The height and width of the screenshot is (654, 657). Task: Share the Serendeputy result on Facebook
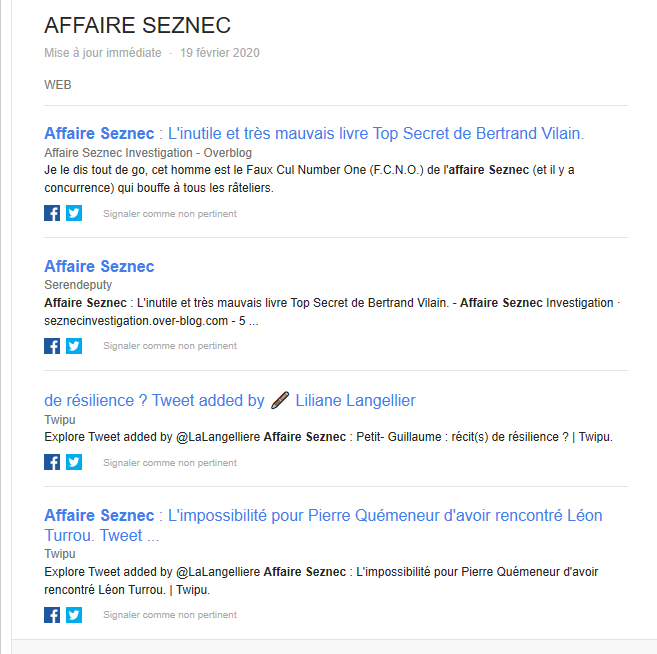(52, 346)
